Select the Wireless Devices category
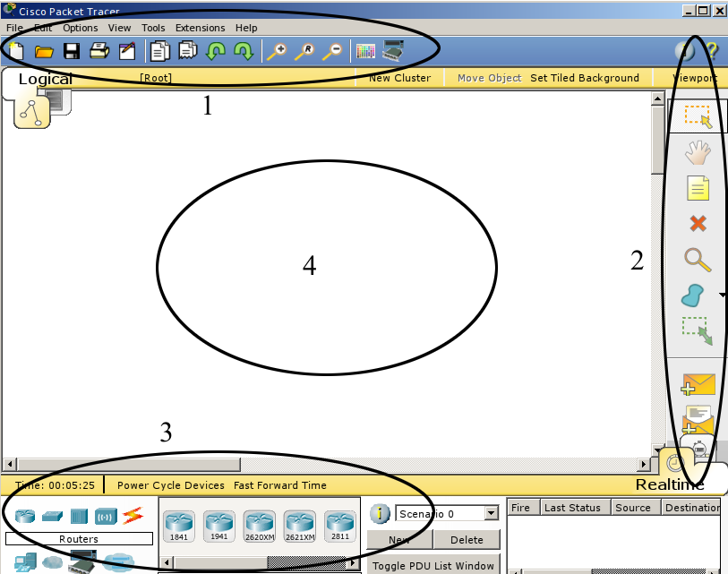 tap(106, 517)
